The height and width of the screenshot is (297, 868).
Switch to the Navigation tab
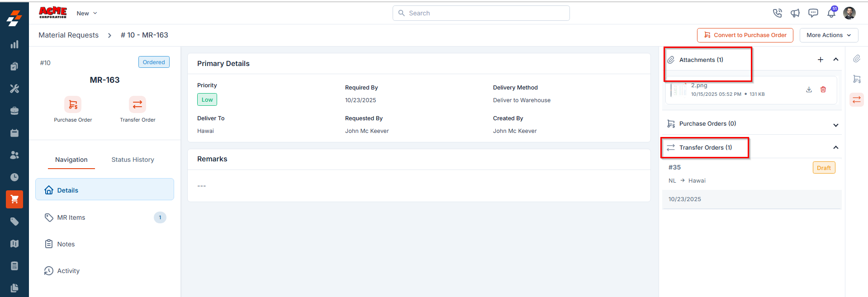click(x=71, y=160)
